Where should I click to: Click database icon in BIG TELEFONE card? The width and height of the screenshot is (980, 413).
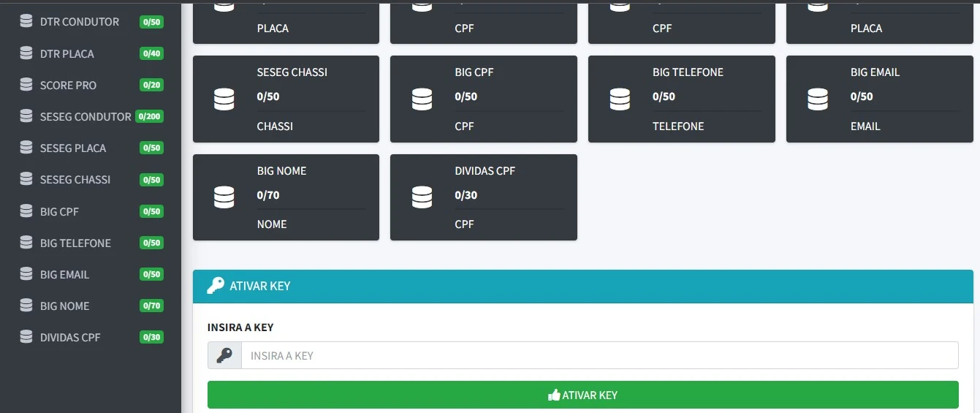coord(620,99)
